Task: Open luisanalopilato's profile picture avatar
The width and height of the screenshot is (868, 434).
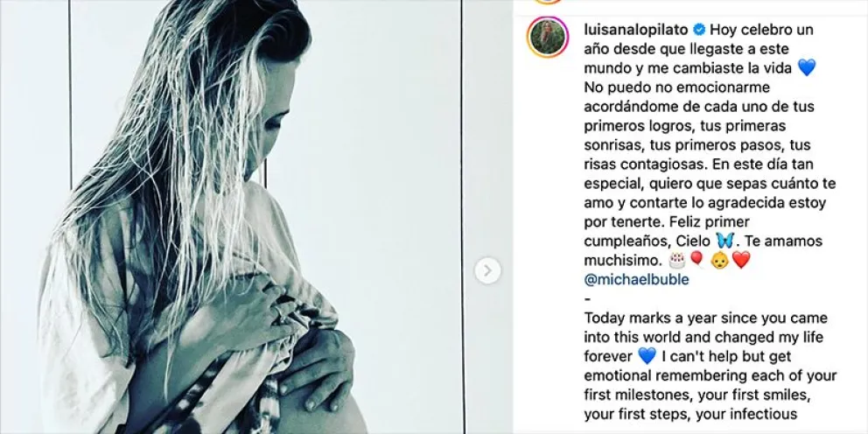Action: [548, 38]
